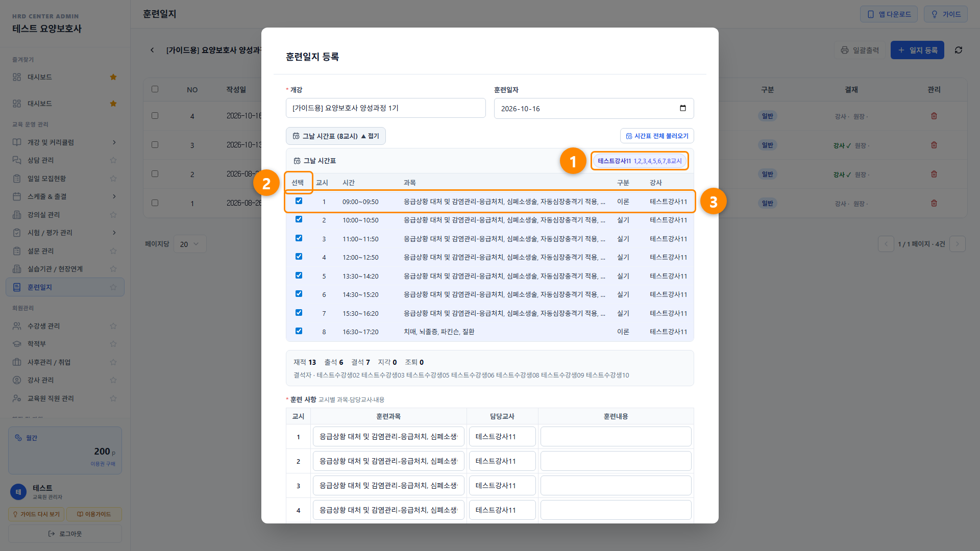This screenshot has height=551, width=980.
Task: Click 가이드 다시 보기 button
Action: 36,514
